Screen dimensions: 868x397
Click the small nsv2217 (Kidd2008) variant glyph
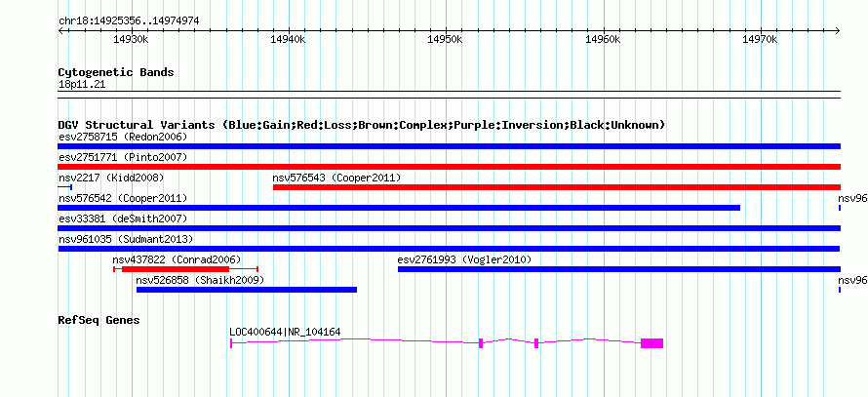(x=64, y=187)
